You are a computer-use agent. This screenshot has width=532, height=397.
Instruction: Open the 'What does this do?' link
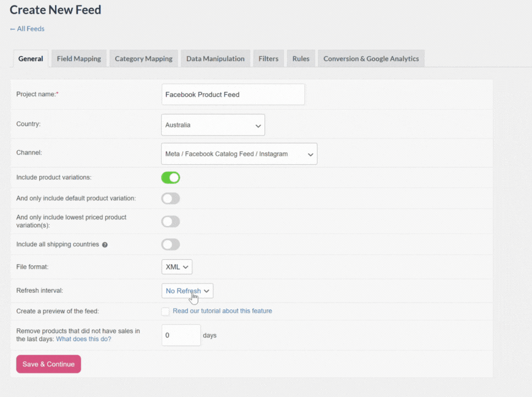pos(83,339)
